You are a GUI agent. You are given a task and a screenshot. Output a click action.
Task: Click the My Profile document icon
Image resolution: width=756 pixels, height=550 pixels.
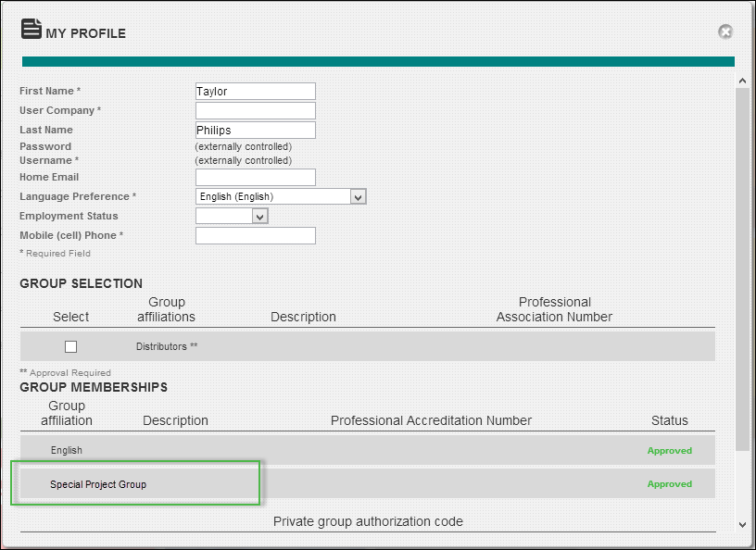click(31, 31)
